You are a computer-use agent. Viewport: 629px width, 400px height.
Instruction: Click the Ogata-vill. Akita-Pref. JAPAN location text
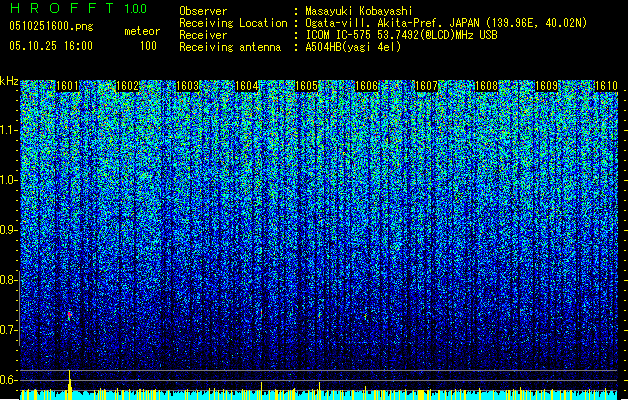(x=446, y=23)
